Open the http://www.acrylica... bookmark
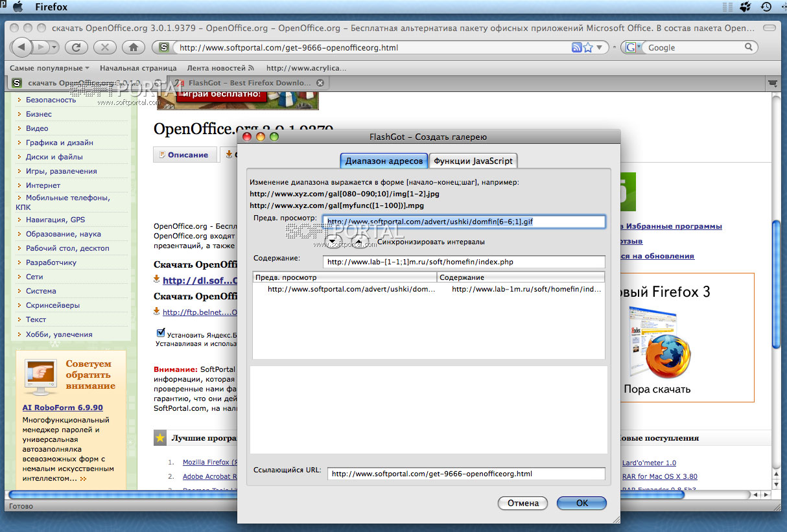The image size is (787, 532). 306,68
